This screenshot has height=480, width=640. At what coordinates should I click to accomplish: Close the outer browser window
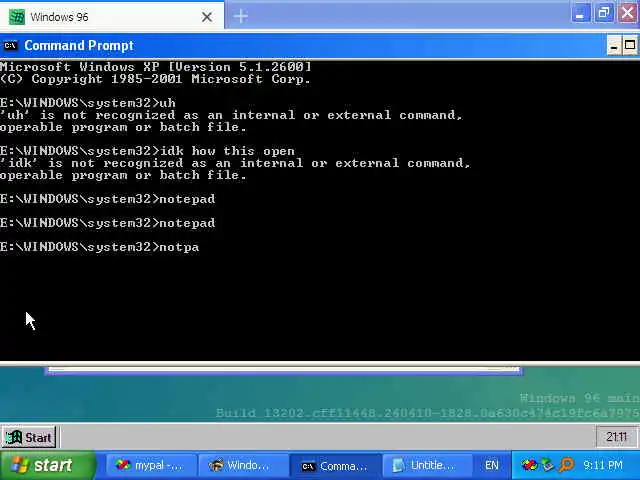(x=628, y=13)
